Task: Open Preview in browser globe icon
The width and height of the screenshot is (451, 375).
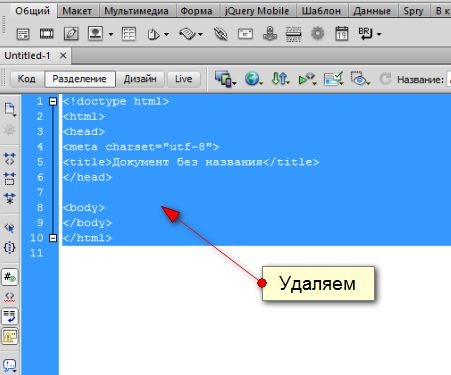Action: click(252, 79)
